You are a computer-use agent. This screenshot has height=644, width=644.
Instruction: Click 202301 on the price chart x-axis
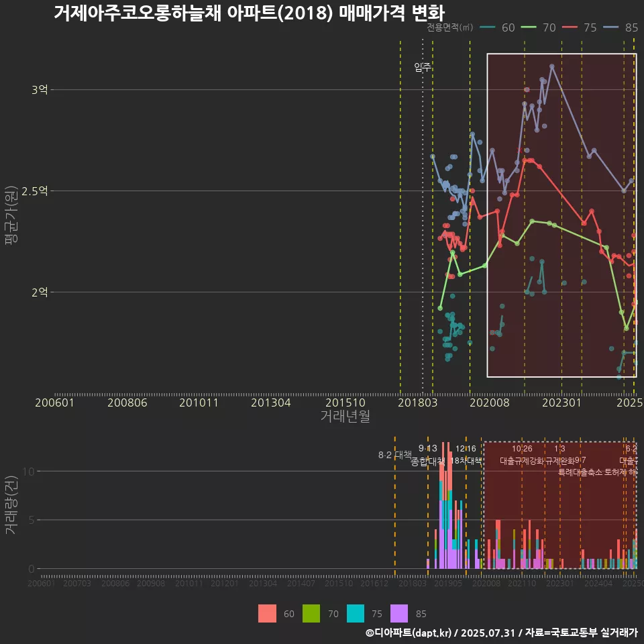(562, 402)
